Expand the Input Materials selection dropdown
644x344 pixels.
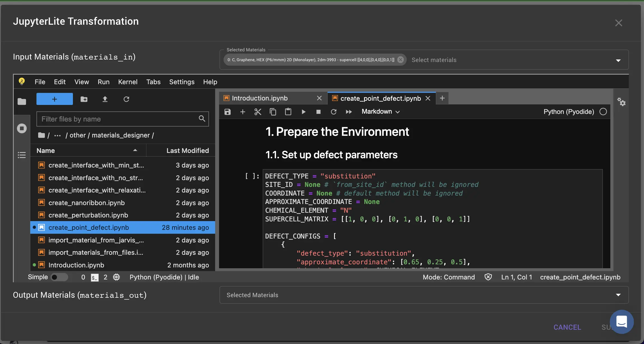pyautogui.click(x=618, y=60)
